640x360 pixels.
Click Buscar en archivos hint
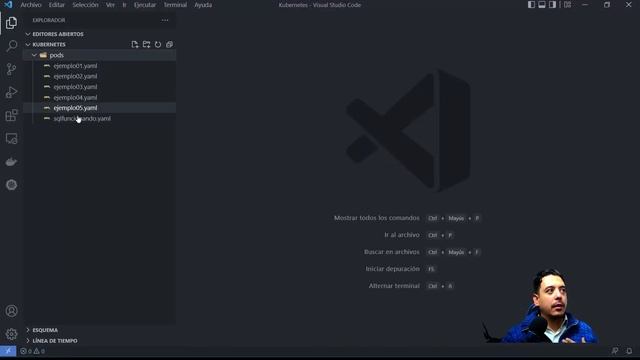click(x=391, y=252)
